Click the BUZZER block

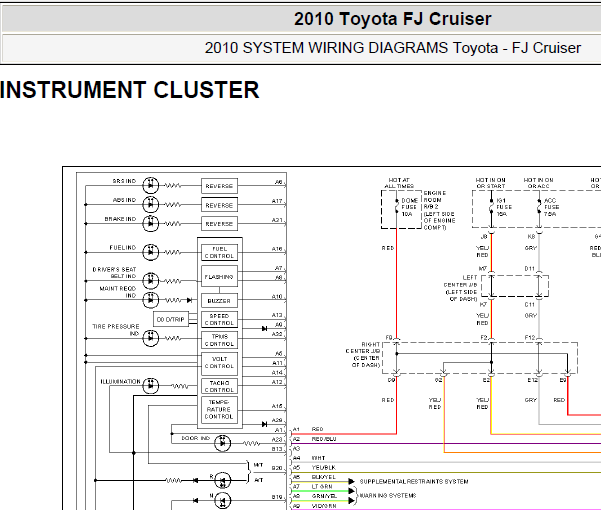pos(219,301)
